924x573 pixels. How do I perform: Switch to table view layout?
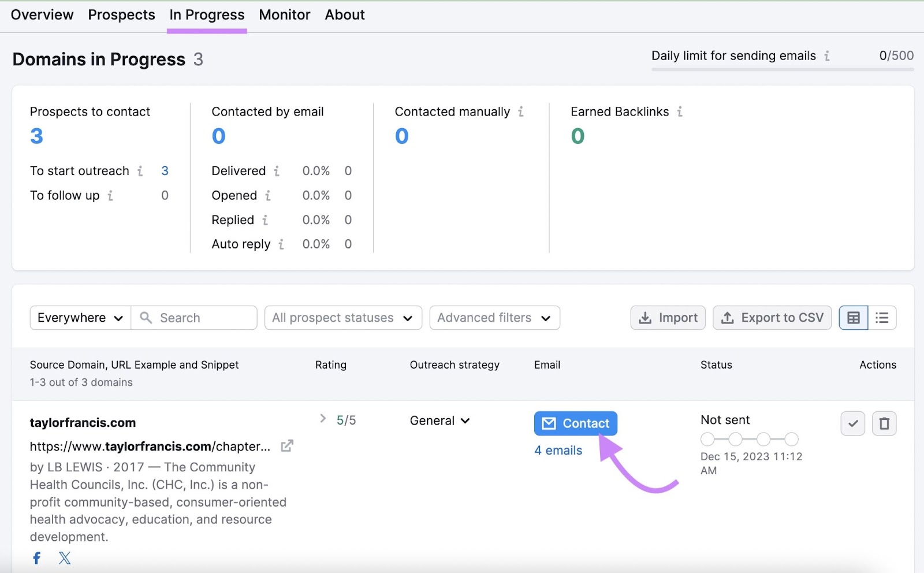(x=853, y=318)
